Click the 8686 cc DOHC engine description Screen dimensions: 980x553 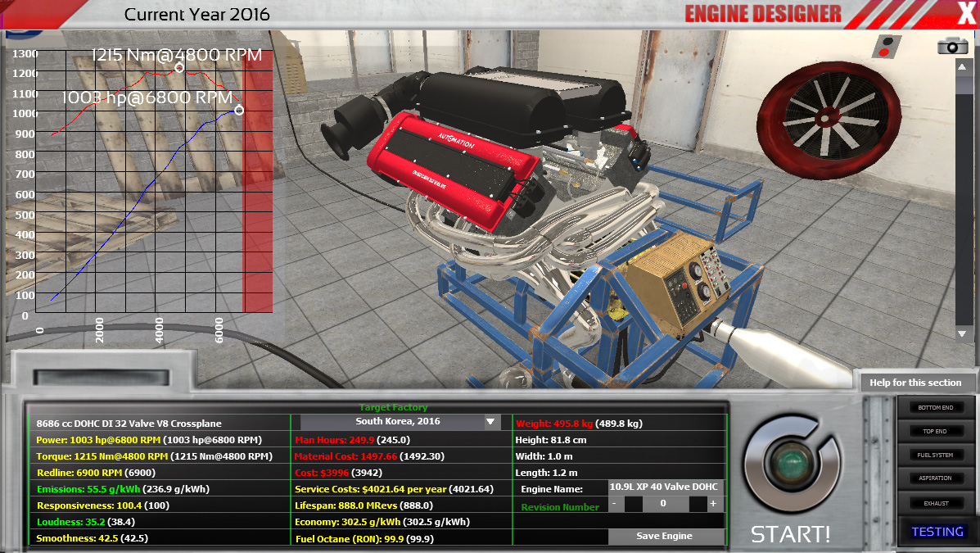[x=129, y=424]
